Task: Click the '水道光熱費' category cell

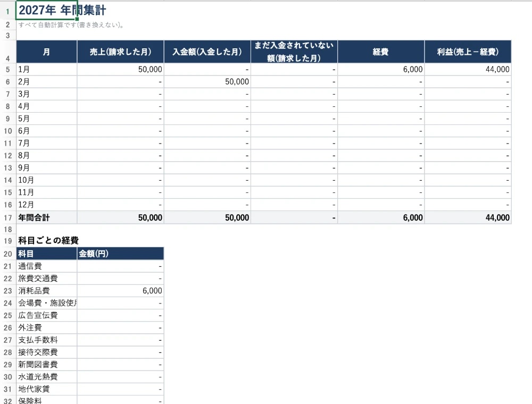Action: pos(46,377)
